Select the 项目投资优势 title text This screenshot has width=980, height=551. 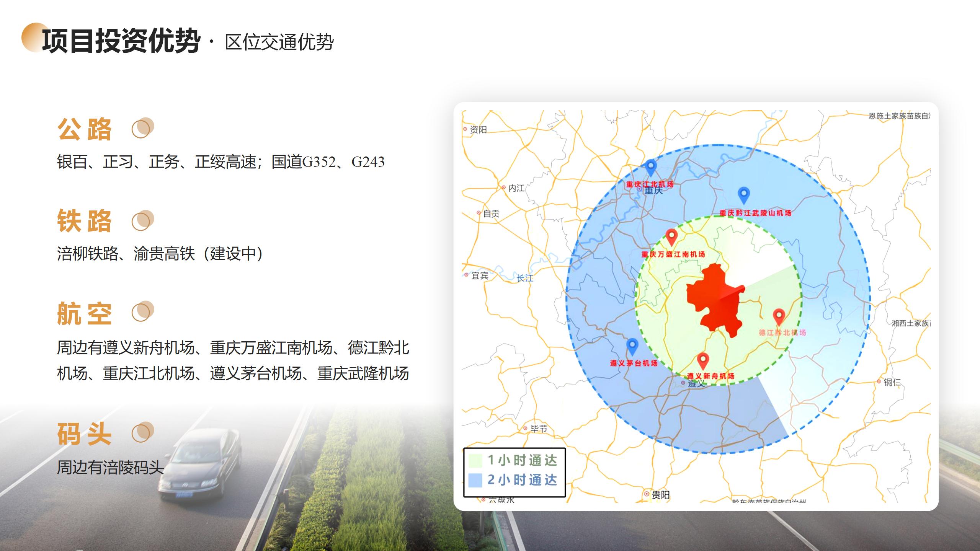click(x=121, y=41)
